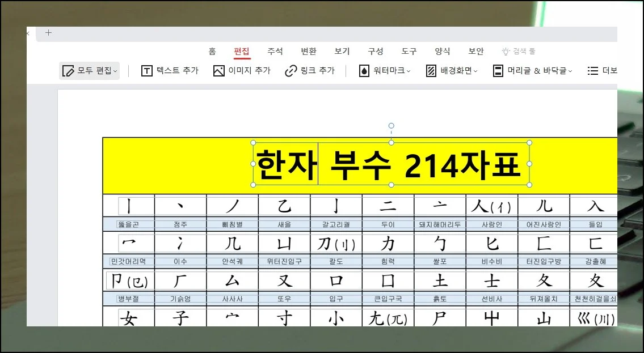Expand the 머리글 & 바닥글 dropdown
Image resolution: width=644 pixels, height=353 pixels.
570,71
